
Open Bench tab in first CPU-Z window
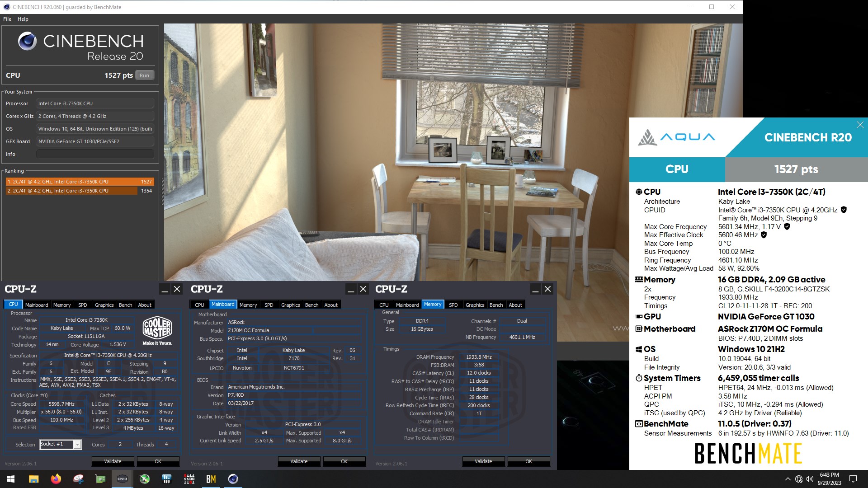click(125, 305)
